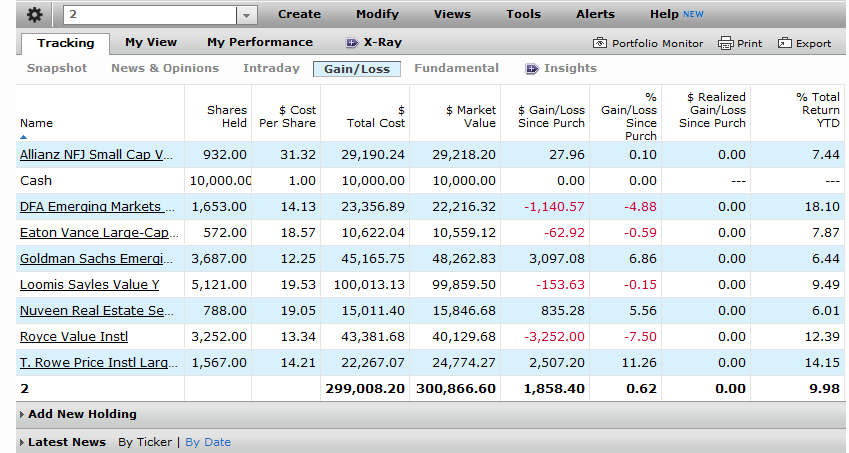Image resolution: width=849 pixels, height=453 pixels.
Task: Click Royce's -3,252.00 loss value
Action: pos(554,337)
